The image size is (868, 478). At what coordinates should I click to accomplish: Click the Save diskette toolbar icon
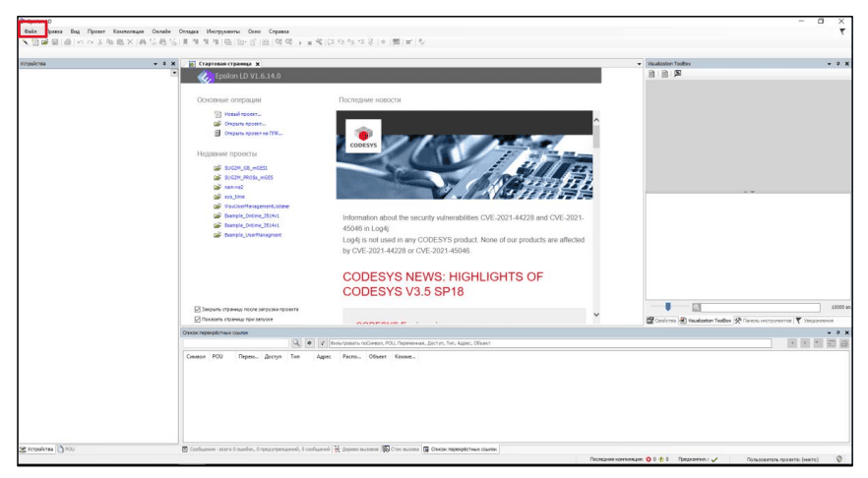pos(55,42)
